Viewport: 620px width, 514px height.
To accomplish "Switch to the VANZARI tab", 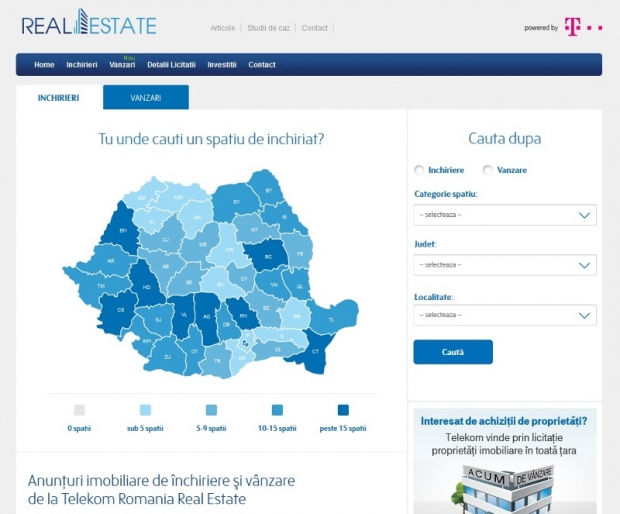I will click(x=146, y=97).
